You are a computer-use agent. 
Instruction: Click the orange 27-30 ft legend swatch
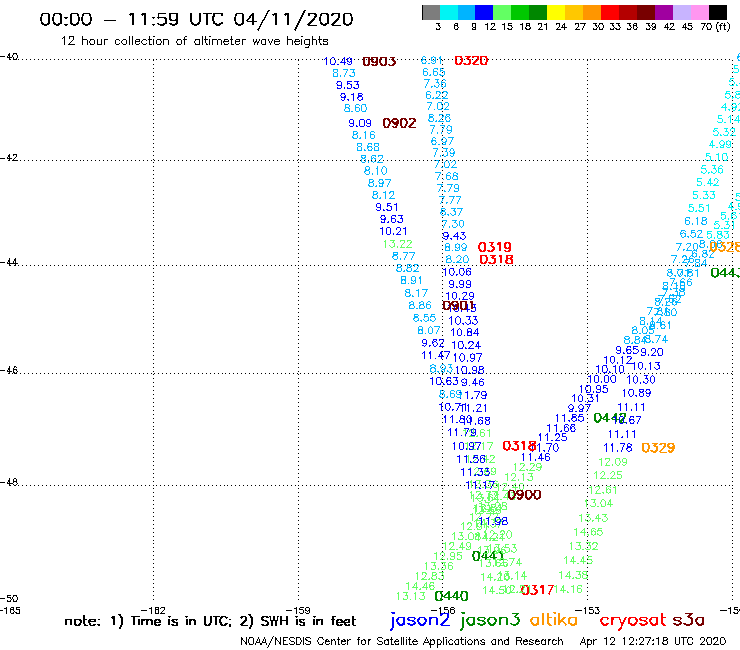[x=592, y=12]
